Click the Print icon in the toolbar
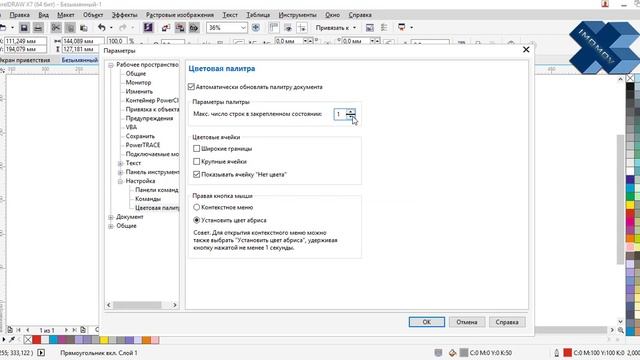The image size is (640, 360). click(38, 28)
